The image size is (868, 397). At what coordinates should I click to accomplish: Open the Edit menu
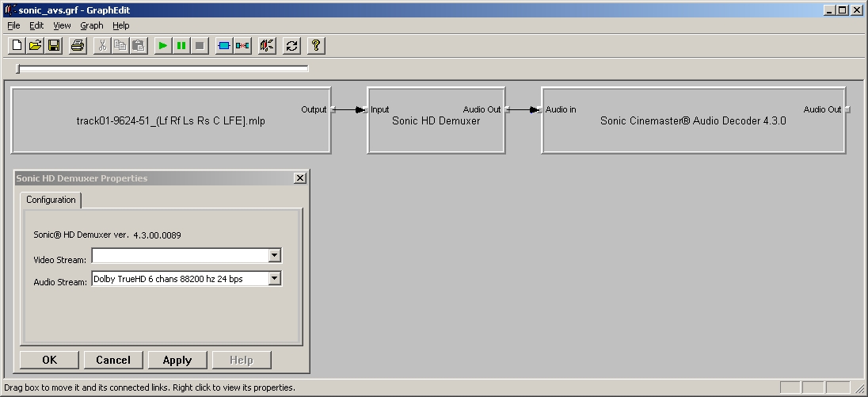tap(36, 25)
